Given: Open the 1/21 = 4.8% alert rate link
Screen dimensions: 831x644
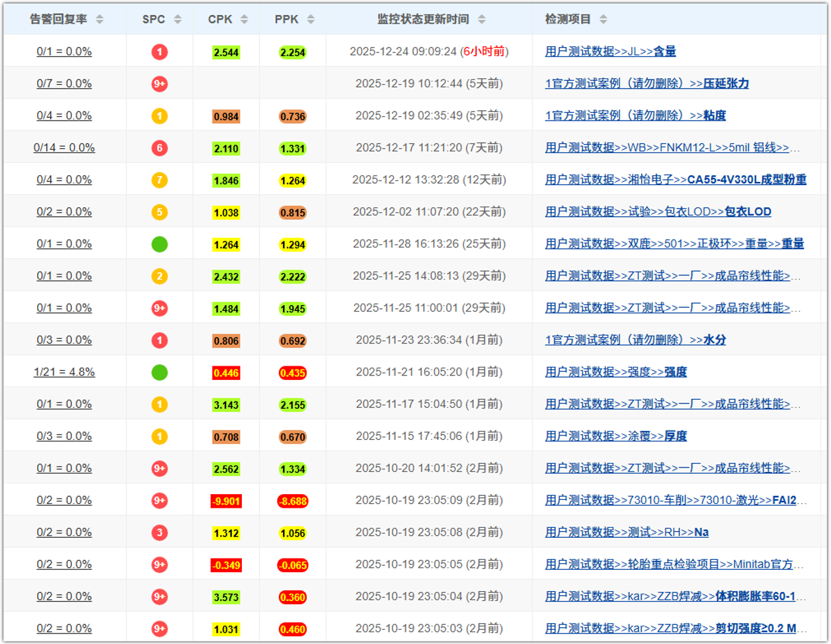Looking at the screenshot, I should pyautogui.click(x=64, y=372).
